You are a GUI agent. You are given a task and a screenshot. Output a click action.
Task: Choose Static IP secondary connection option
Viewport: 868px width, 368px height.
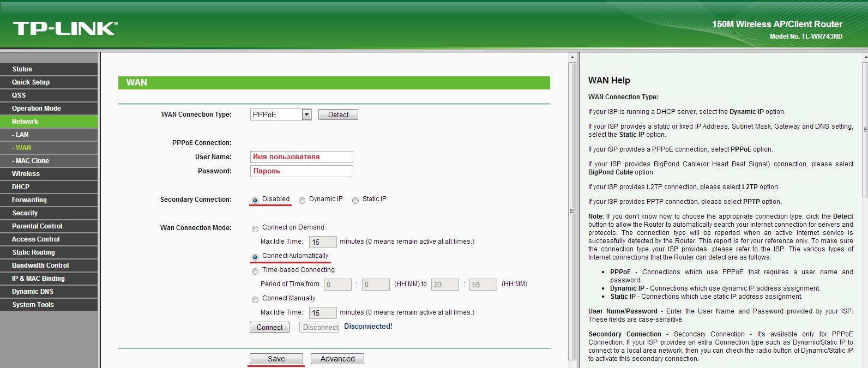click(355, 201)
